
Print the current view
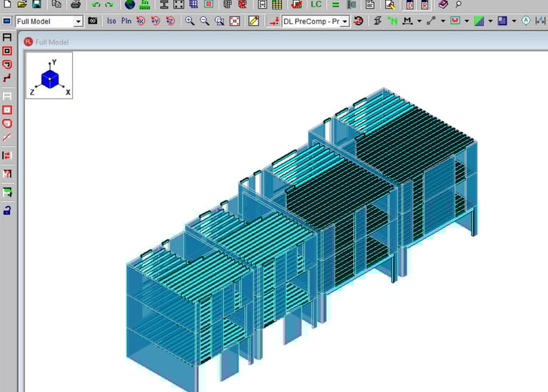click(x=76, y=4)
